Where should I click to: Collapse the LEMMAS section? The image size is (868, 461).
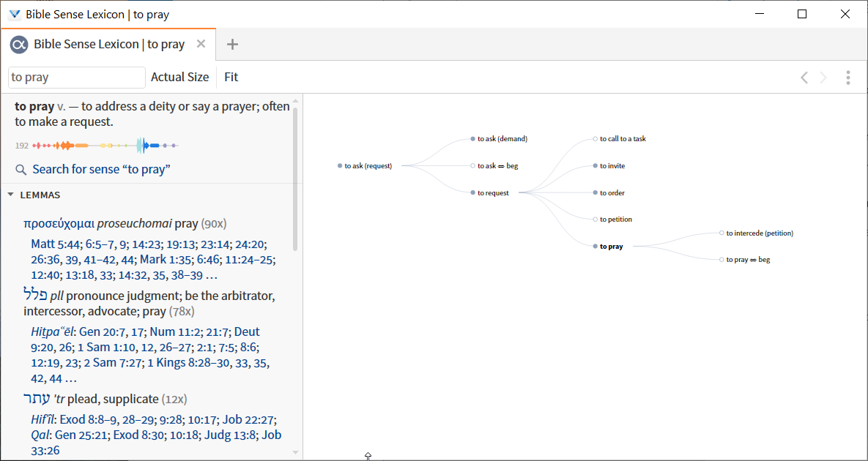coord(10,195)
